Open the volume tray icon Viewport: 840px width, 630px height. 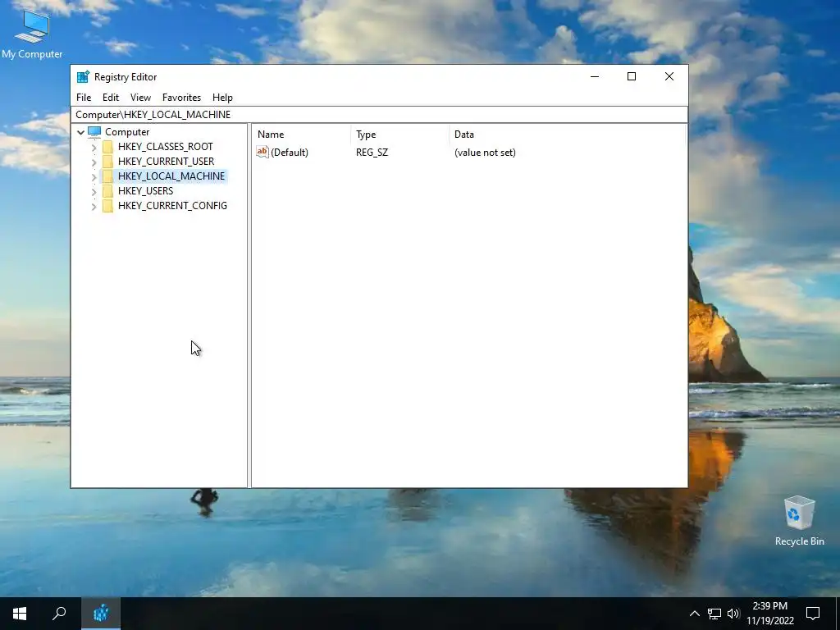(733, 614)
